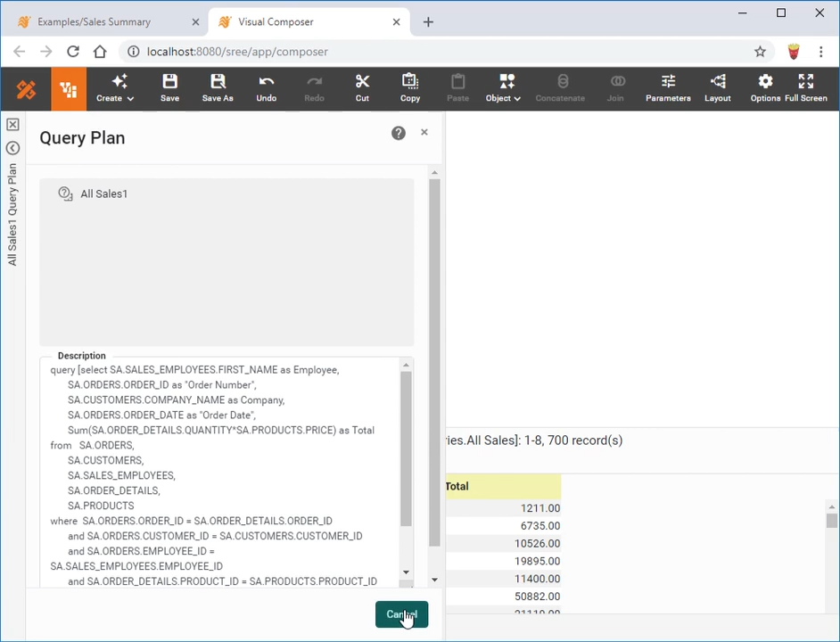The image size is (840, 642).
Task: Select the 11400.00 total cell
Action: click(x=504, y=579)
